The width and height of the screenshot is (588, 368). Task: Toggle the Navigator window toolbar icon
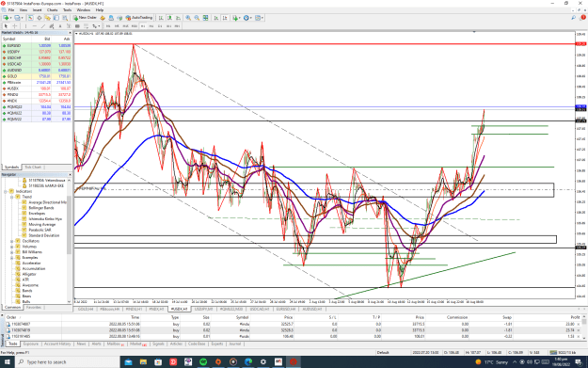[48, 18]
